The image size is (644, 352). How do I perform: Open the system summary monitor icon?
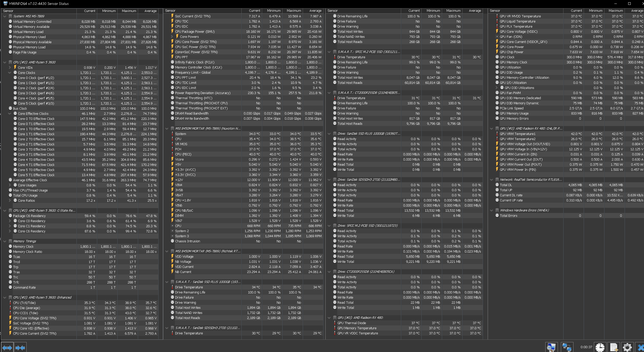point(551,347)
